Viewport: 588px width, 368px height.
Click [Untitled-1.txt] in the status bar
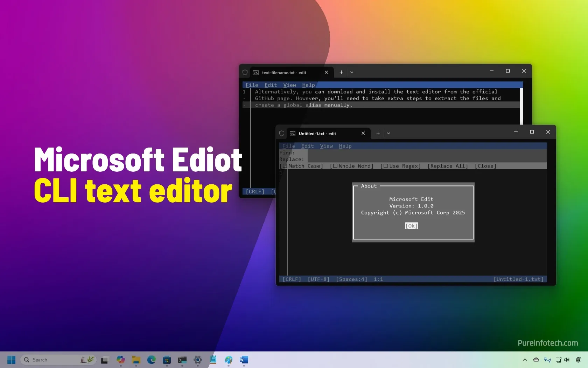tap(519, 279)
